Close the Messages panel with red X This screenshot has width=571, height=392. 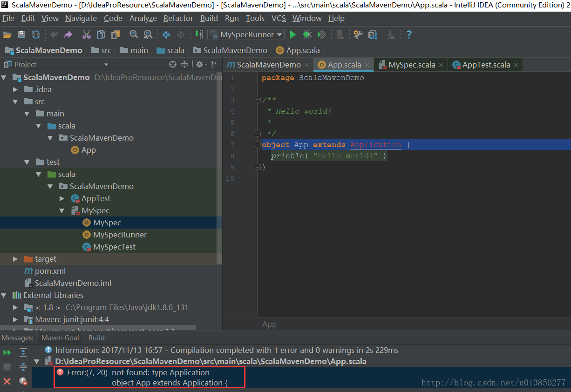click(7, 381)
